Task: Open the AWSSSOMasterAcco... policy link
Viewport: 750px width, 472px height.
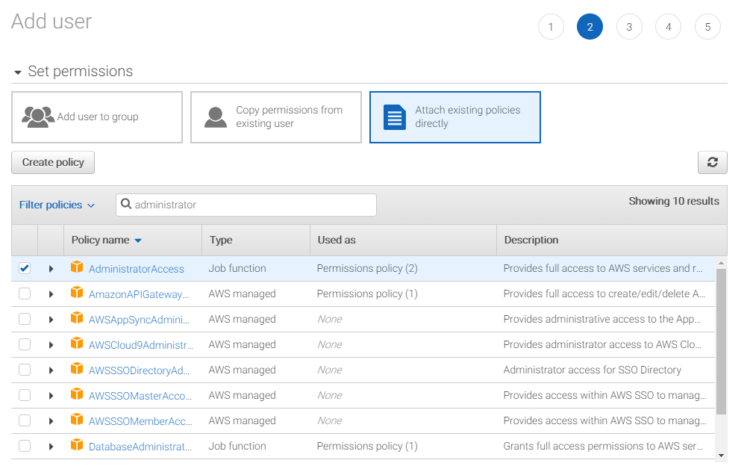Action: coord(140,396)
